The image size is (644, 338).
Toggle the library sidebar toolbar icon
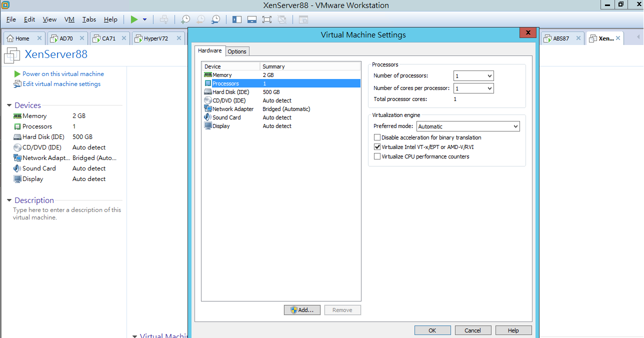pos(237,19)
